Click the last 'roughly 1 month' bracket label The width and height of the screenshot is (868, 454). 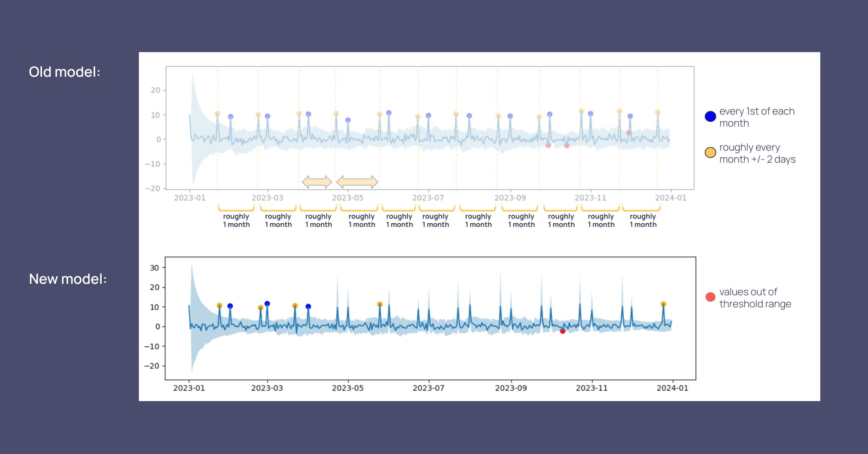coord(643,220)
